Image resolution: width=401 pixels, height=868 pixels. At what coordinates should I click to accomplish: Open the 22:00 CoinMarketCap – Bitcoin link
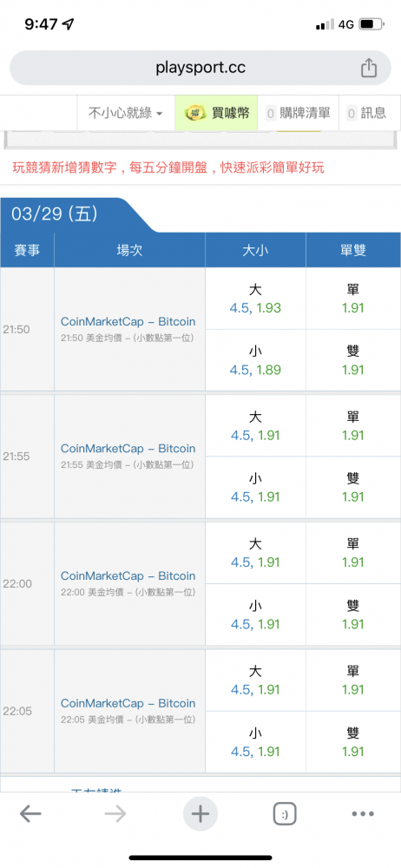tap(128, 575)
